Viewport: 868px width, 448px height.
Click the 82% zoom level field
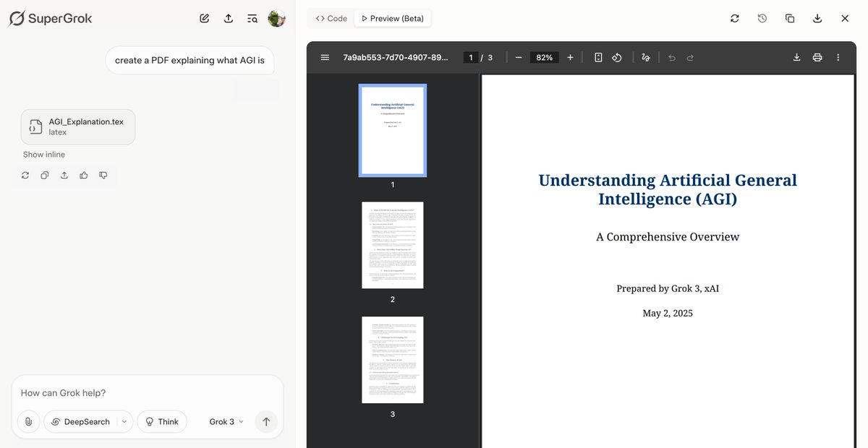pos(545,57)
